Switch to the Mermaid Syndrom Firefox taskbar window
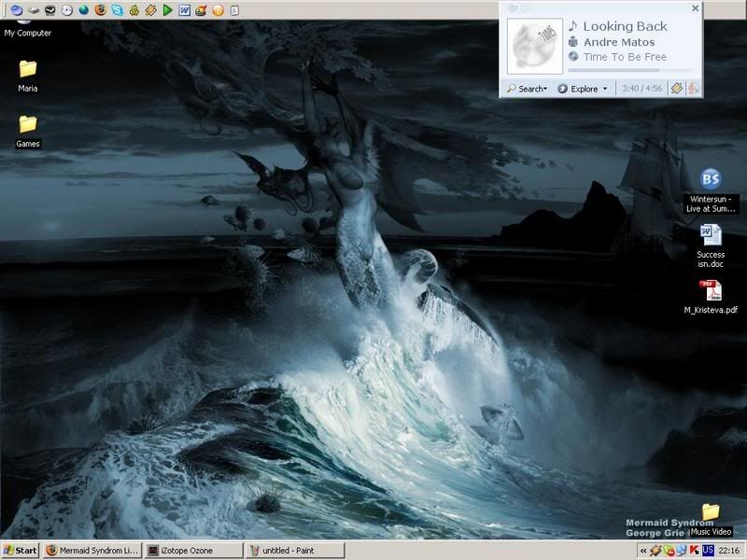This screenshot has height=560, width=747. click(x=92, y=551)
